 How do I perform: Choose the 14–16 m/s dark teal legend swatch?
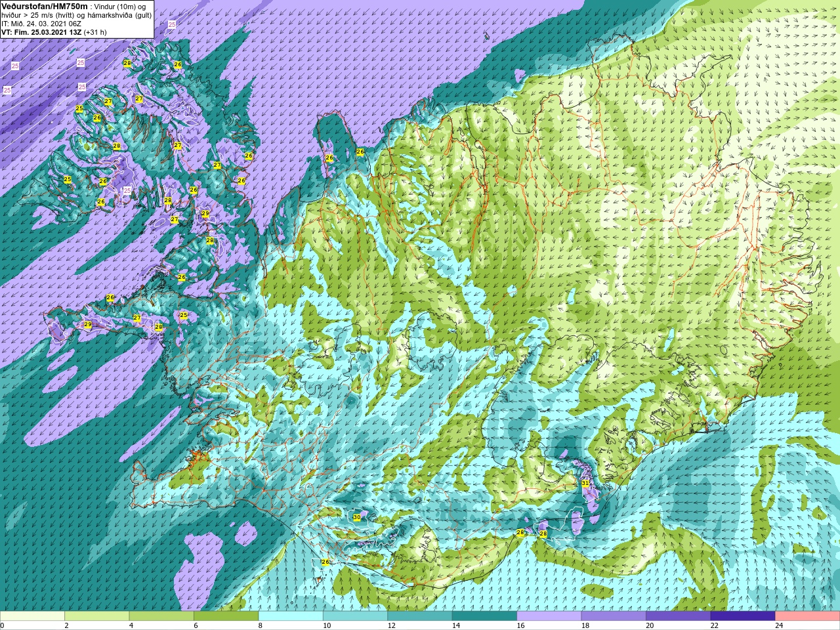[x=484, y=616]
